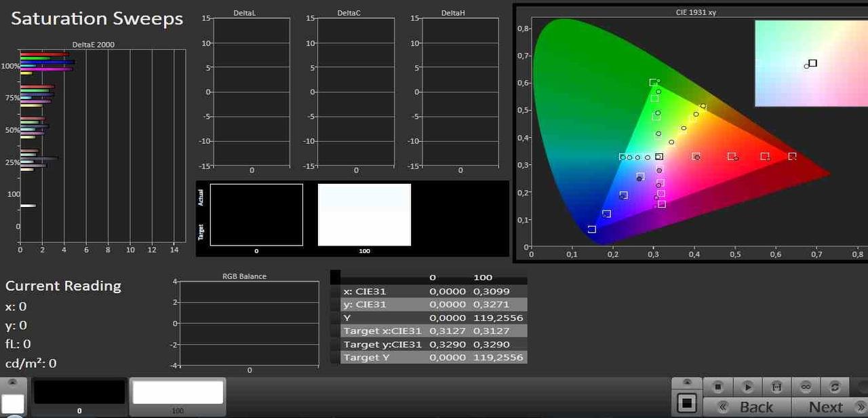The width and height of the screenshot is (868, 418).
Task: Click the 100 white Actual/Target comparison patch
Action: (364, 214)
